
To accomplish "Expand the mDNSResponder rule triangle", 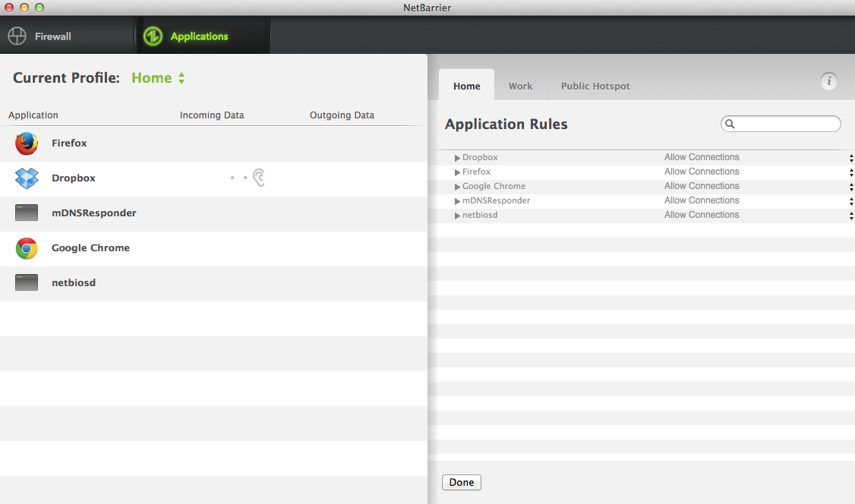I will tap(457, 201).
